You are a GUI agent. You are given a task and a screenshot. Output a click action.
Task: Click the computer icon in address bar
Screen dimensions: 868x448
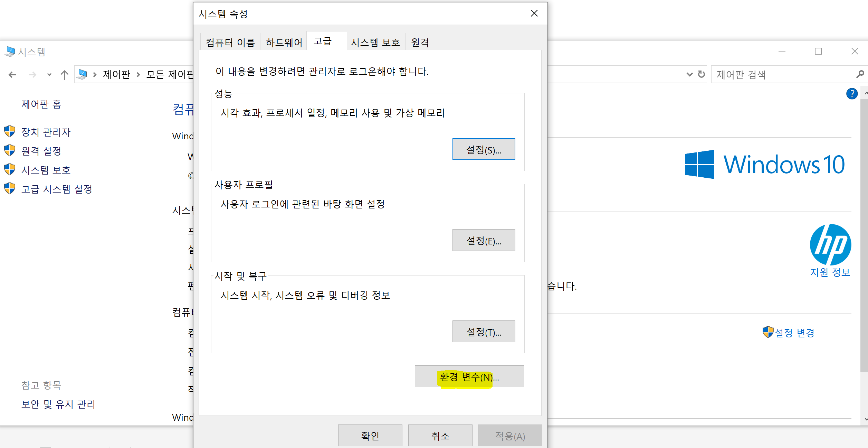[x=82, y=74]
